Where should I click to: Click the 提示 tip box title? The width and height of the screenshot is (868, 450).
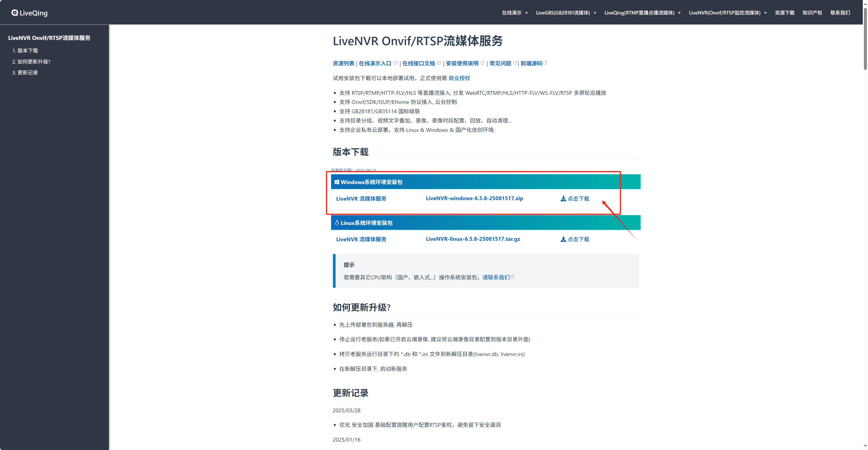point(349,265)
